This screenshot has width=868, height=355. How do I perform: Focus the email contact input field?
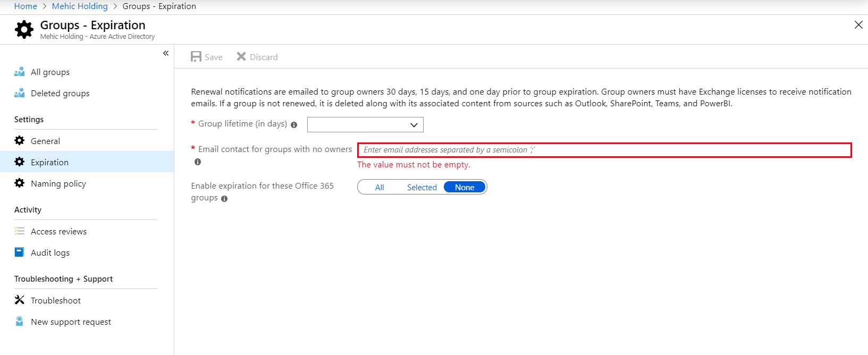[604, 150]
